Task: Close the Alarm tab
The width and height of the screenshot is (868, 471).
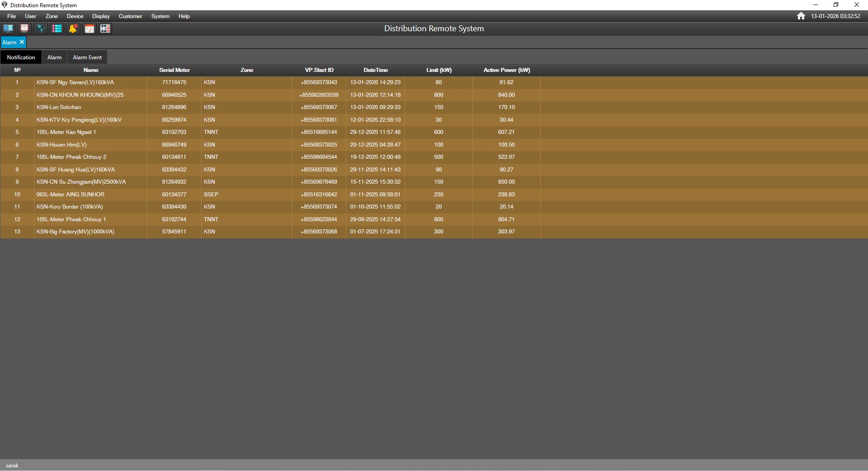Action: click(22, 42)
